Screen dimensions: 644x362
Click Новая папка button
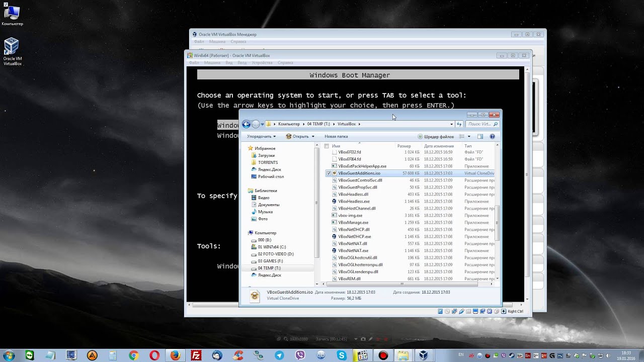click(336, 136)
